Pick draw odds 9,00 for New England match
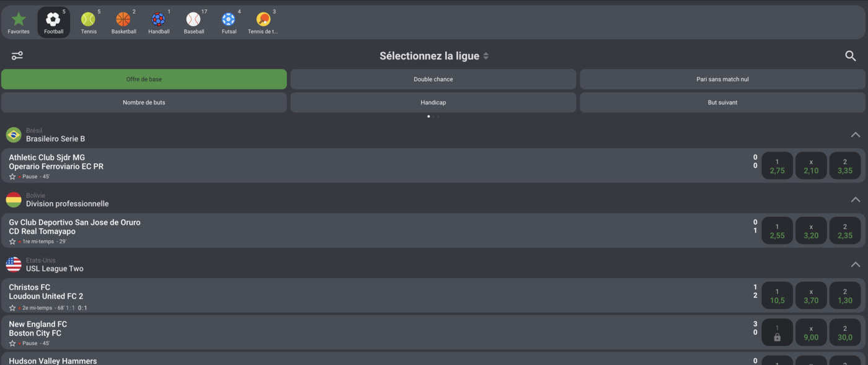The image size is (868, 365). (811, 333)
